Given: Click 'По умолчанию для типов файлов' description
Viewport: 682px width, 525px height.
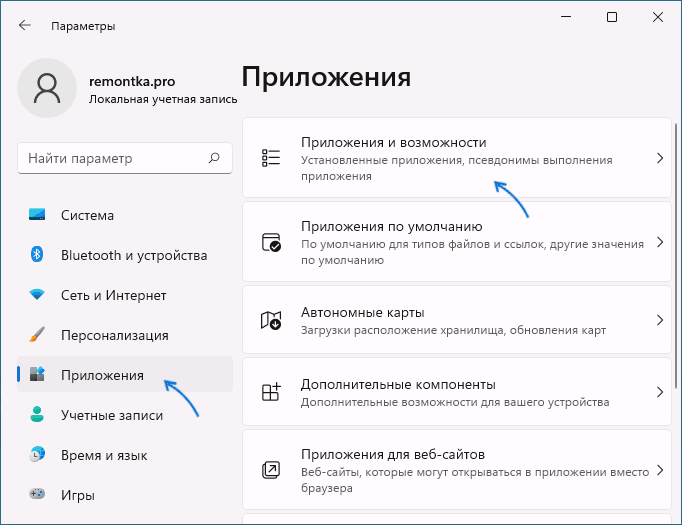Looking at the screenshot, I should 395,244.
